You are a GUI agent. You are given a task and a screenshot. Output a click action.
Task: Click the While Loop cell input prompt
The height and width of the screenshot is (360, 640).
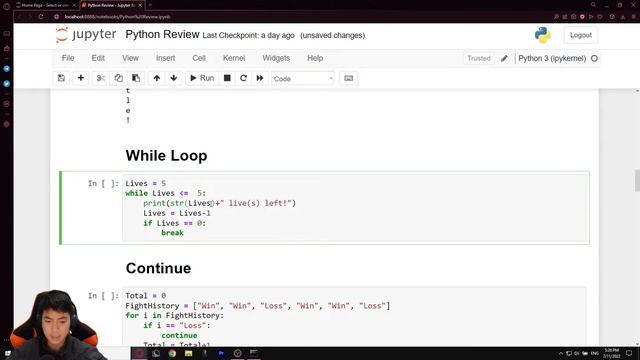click(103, 183)
